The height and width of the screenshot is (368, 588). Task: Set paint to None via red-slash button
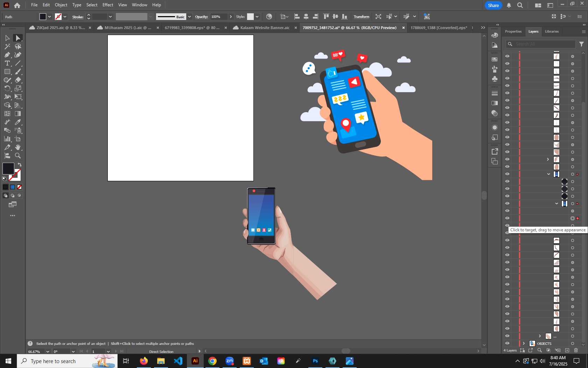(20, 187)
